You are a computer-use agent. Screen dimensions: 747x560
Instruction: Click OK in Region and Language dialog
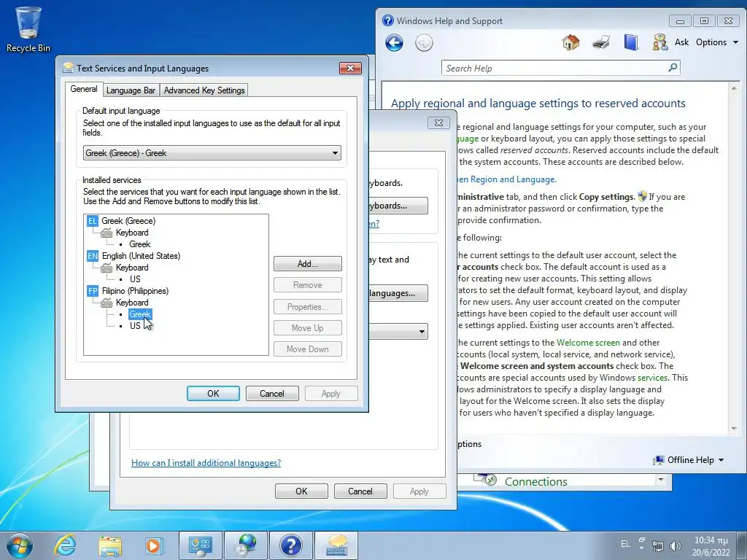point(301,491)
